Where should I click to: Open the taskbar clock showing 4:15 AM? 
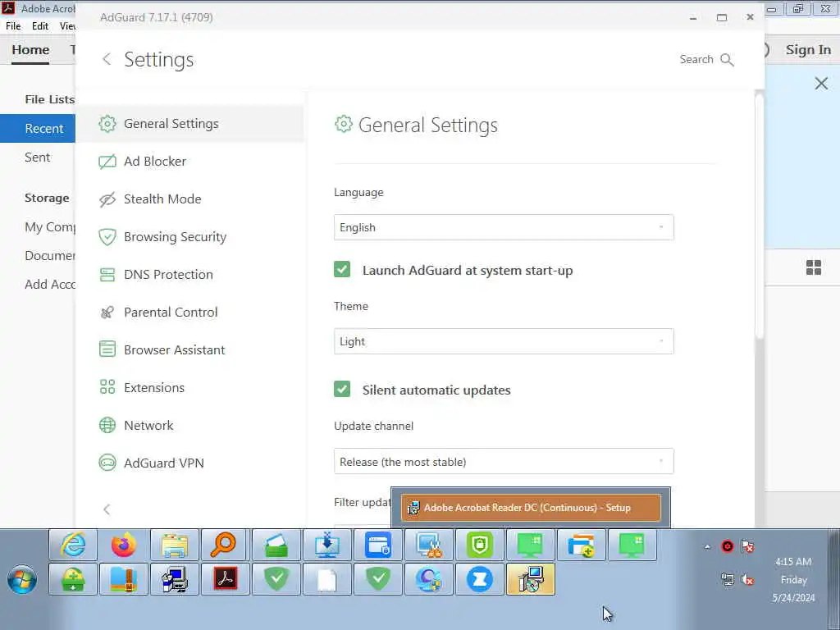pos(793,580)
